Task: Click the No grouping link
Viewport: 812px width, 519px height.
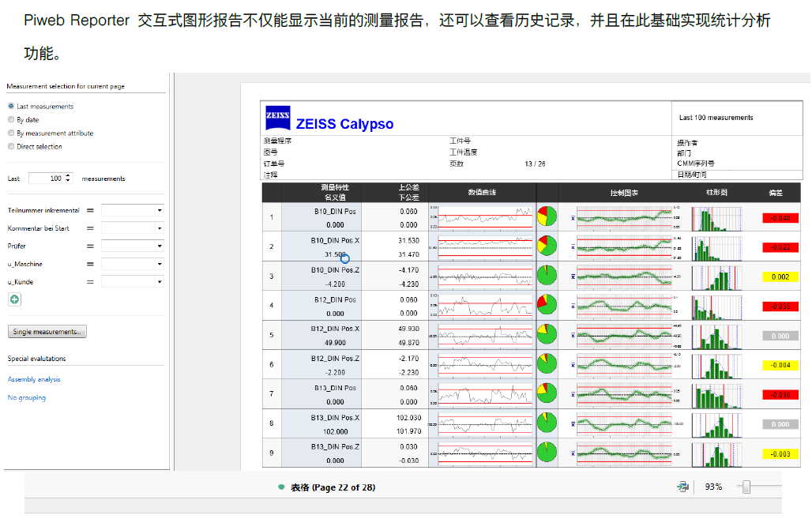Action: [x=27, y=397]
